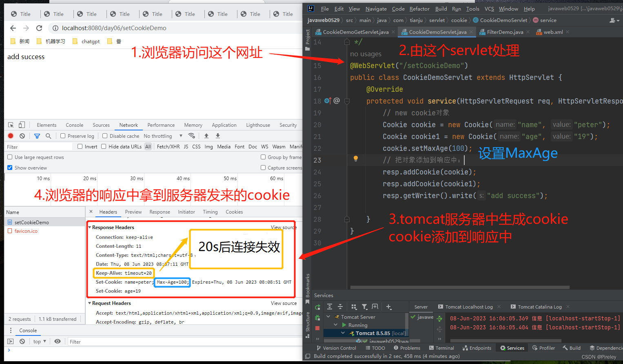This screenshot has height=364, width=623.
Task: Toggle DevTools device toolbar icon
Action: (22, 125)
